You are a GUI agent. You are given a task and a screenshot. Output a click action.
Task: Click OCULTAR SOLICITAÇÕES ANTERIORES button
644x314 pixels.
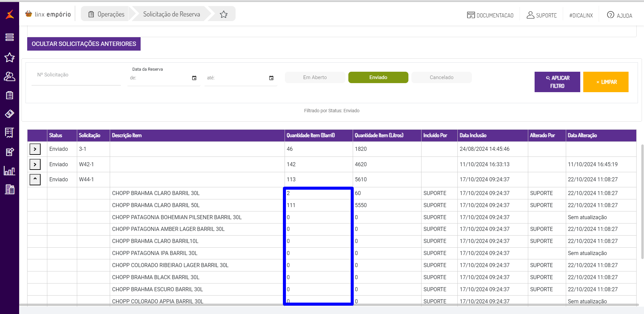pos(84,44)
